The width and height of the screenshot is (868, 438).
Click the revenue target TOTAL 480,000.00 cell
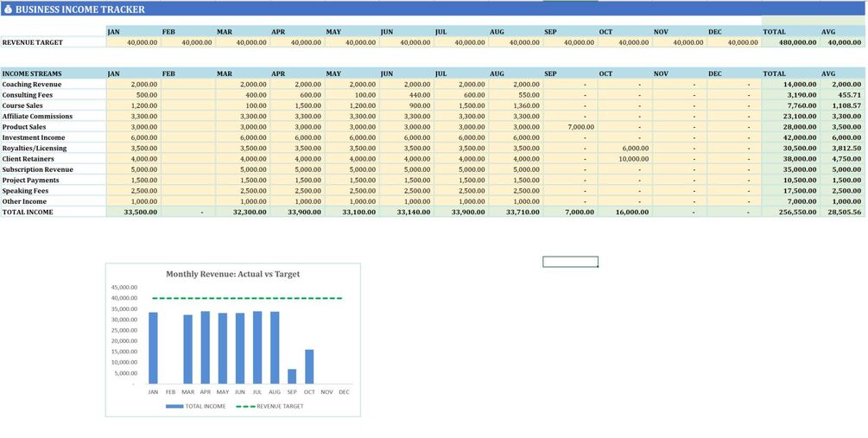pos(789,42)
